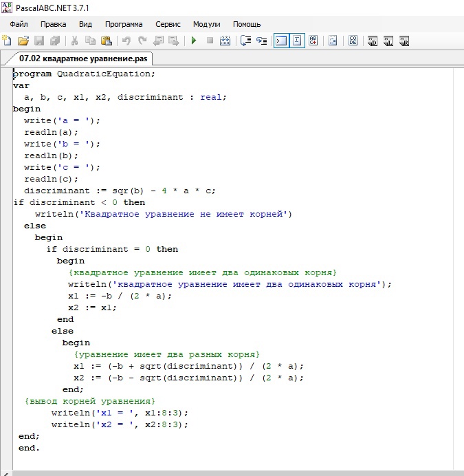Format code with the document formatting icon
The width and height of the screenshot is (464, 476).
tap(333, 41)
